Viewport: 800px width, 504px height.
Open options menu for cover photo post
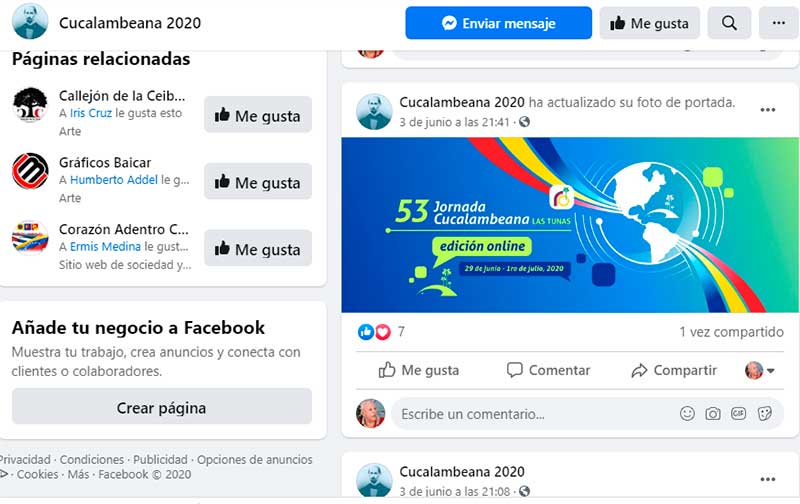tap(768, 110)
